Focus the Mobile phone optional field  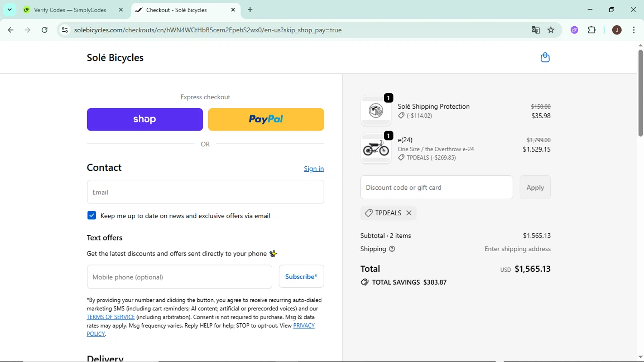pyautogui.click(x=179, y=277)
